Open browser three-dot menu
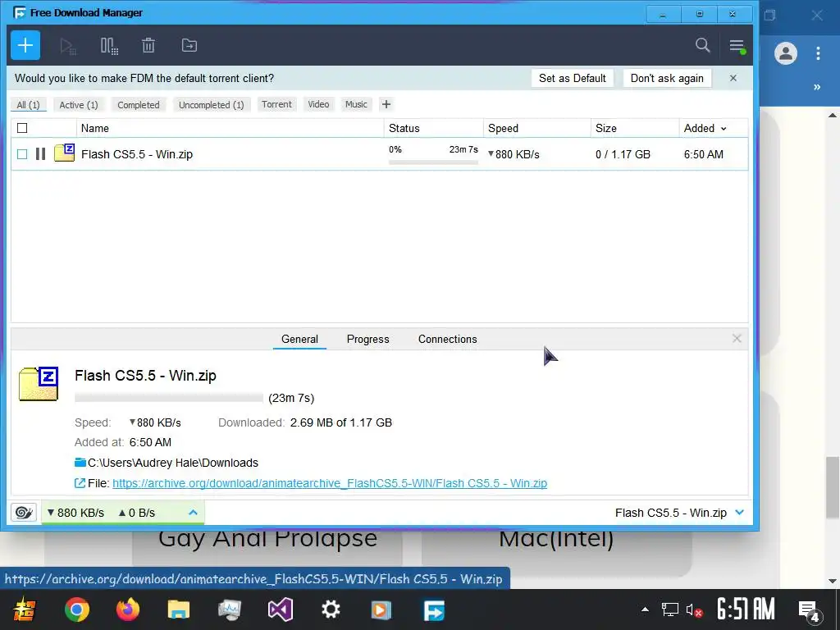 coord(818,53)
